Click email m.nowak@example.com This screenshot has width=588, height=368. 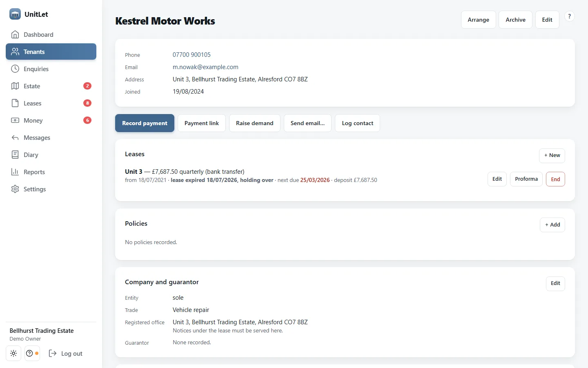205,67
